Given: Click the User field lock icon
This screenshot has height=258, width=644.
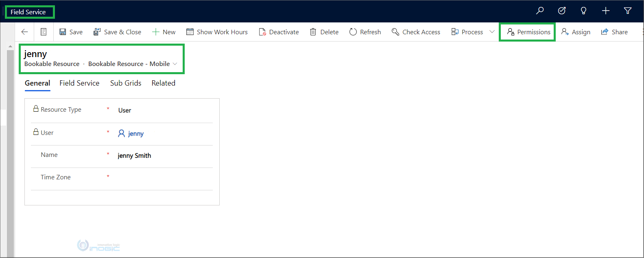Looking at the screenshot, I should [36, 132].
